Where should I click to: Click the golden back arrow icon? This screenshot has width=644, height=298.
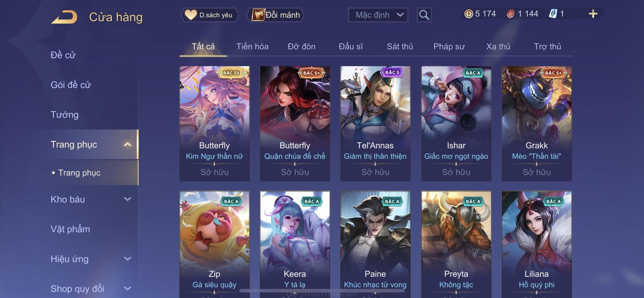click(x=64, y=17)
